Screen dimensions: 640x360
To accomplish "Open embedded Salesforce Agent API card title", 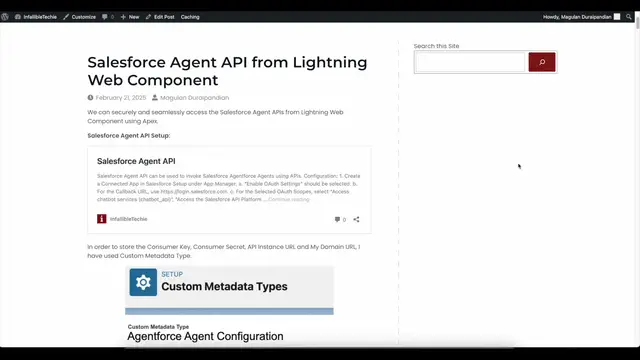I will click(136, 161).
